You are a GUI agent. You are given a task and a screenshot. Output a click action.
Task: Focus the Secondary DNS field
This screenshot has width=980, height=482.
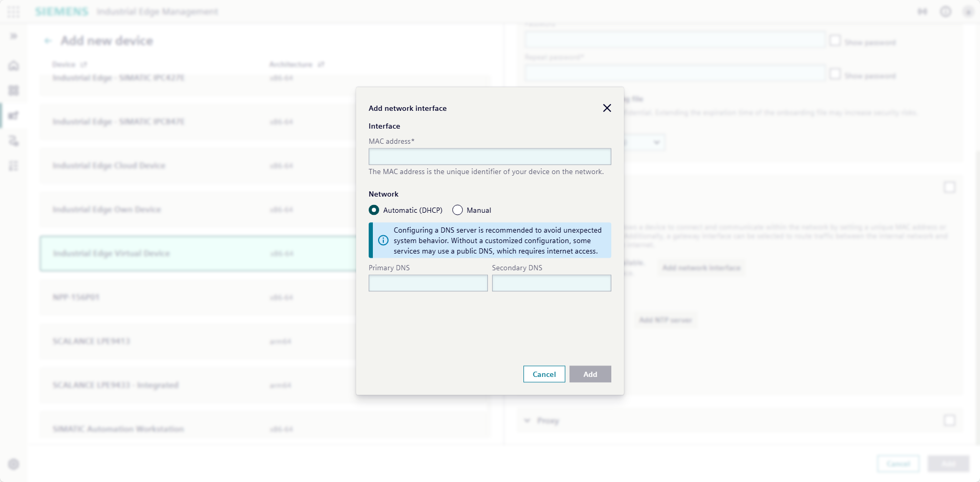551,283
